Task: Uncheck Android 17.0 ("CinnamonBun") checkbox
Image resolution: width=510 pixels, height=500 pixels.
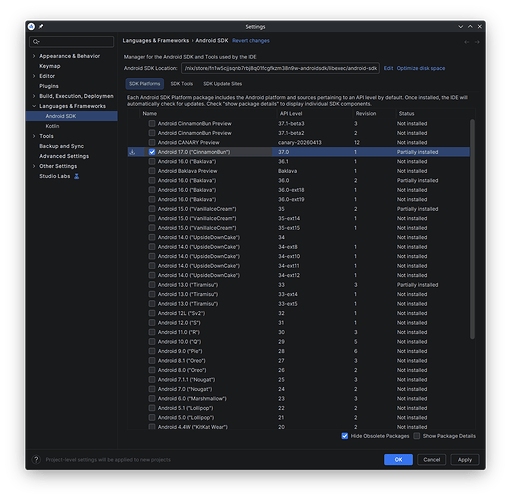Action: [x=152, y=152]
